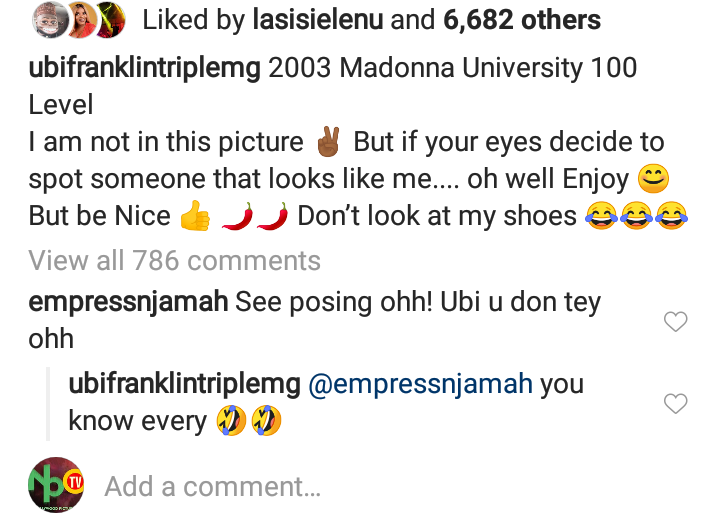Viewport: 720px width, 513px height.
Task: Click ubifranklintriplemg username in the reply
Action: pos(183,385)
